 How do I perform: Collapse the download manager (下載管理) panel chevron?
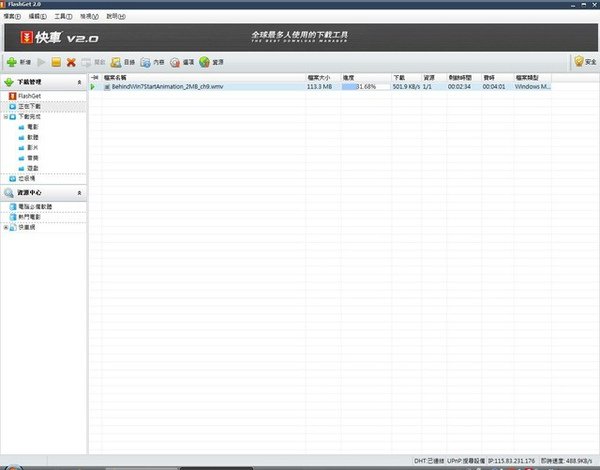coord(79,82)
